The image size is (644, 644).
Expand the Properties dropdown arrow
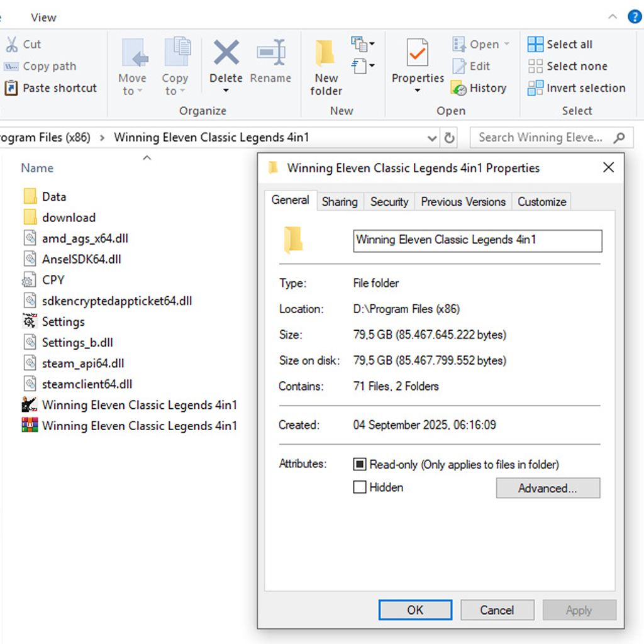click(418, 91)
